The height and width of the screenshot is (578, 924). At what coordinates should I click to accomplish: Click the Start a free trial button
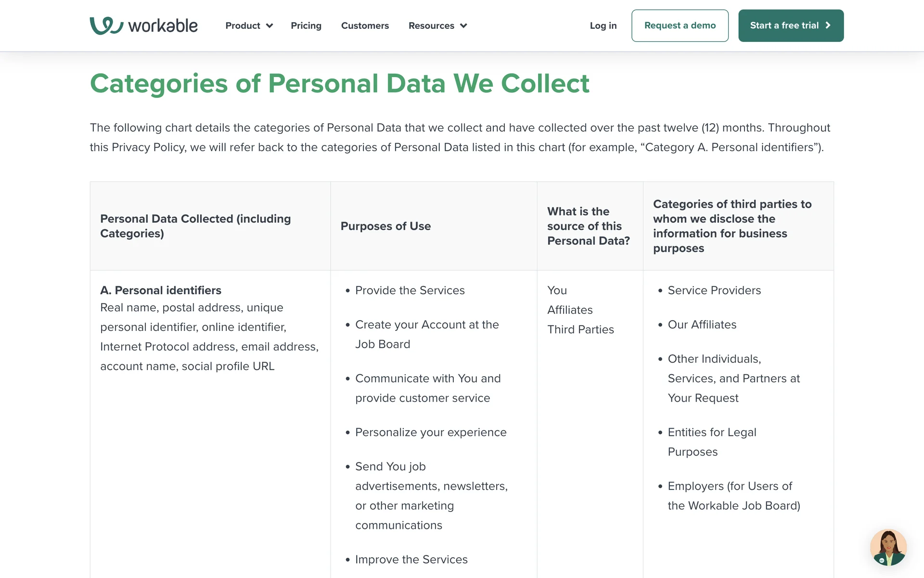[790, 26]
